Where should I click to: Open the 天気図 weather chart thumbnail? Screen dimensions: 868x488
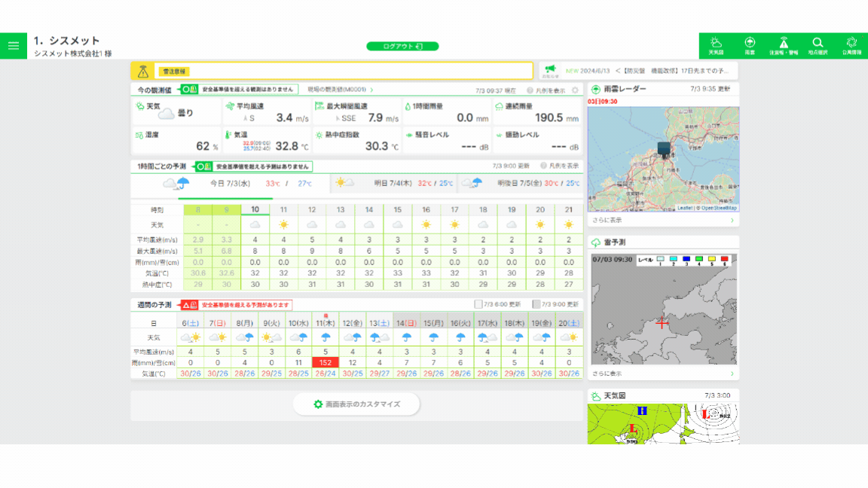click(663, 424)
